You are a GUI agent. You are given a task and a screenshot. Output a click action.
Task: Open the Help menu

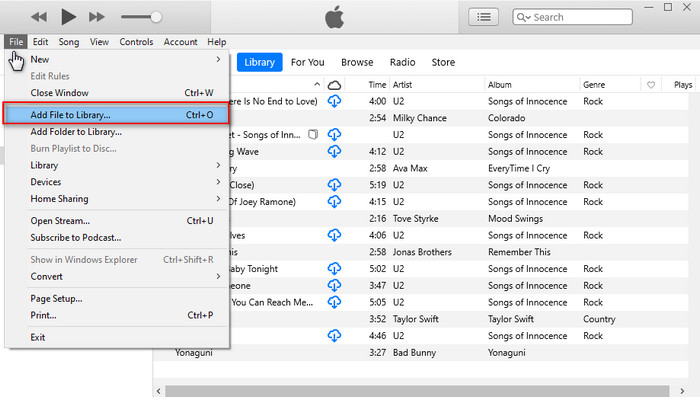[217, 42]
